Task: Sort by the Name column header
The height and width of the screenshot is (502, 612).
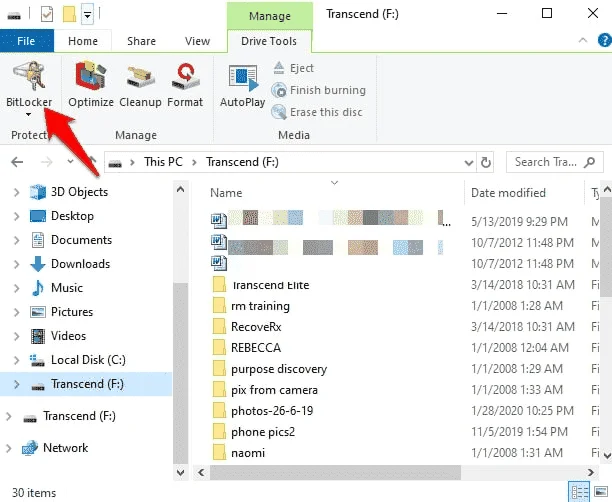Action: [226, 193]
